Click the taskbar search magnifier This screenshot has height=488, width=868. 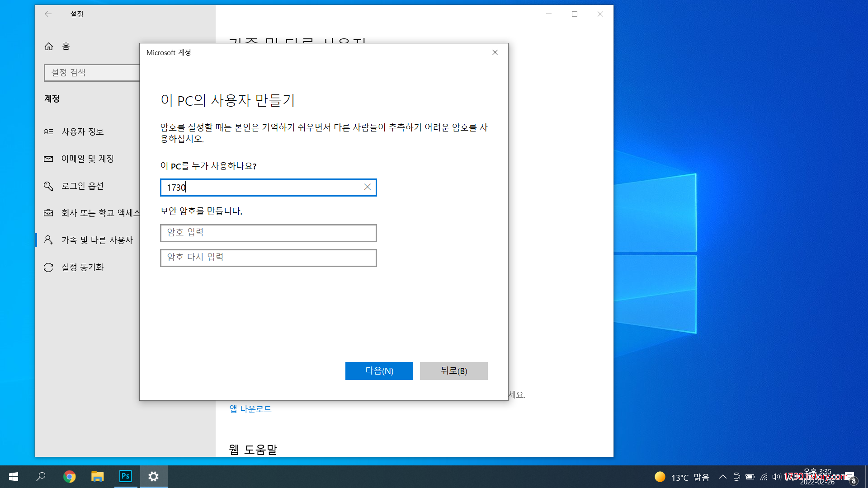[x=41, y=476]
